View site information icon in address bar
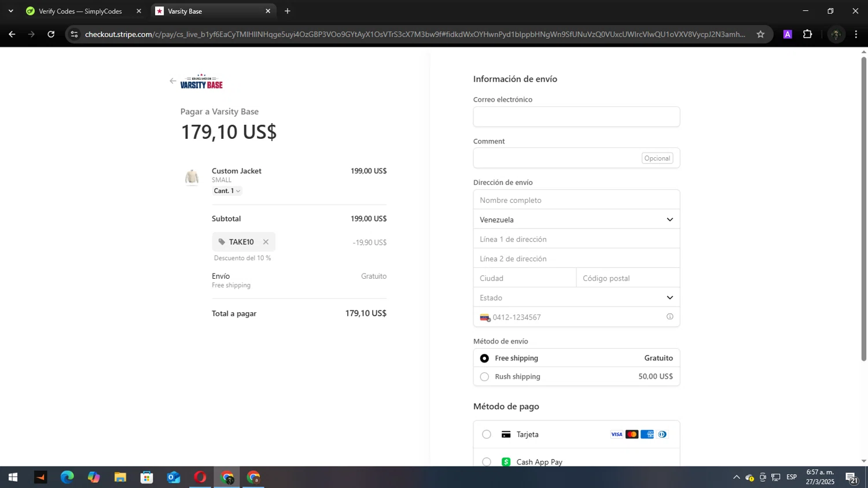 [x=74, y=34]
